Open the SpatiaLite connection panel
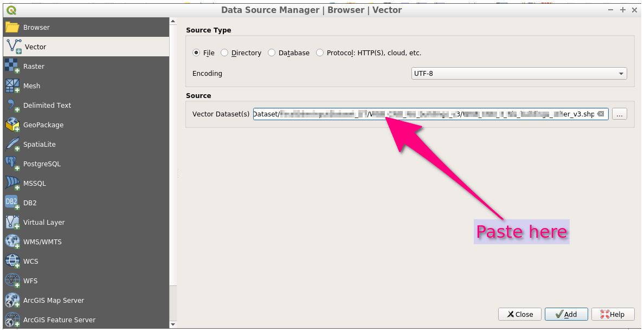This screenshot has height=332, width=644. pyautogui.click(x=40, y=144)
